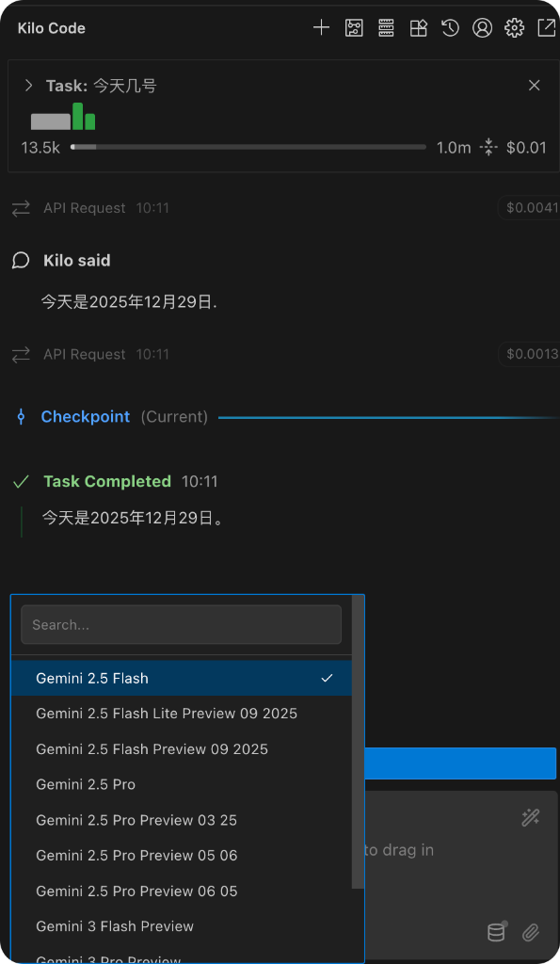
Task: Click the Checkpoint link
Action: (86, 417)
